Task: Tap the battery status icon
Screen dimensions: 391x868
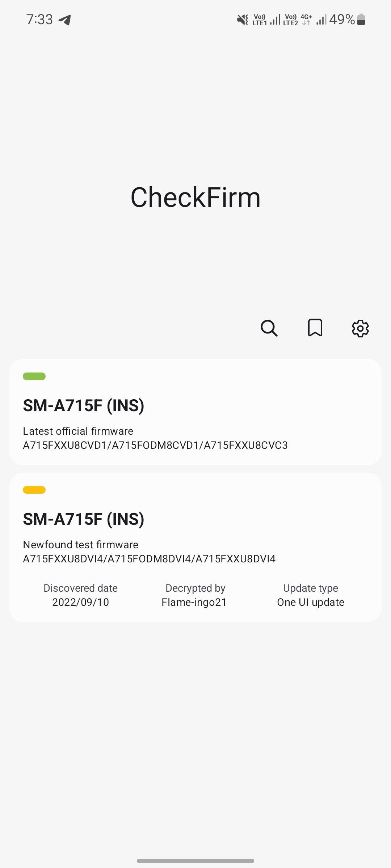Action: tap(361, 20)
